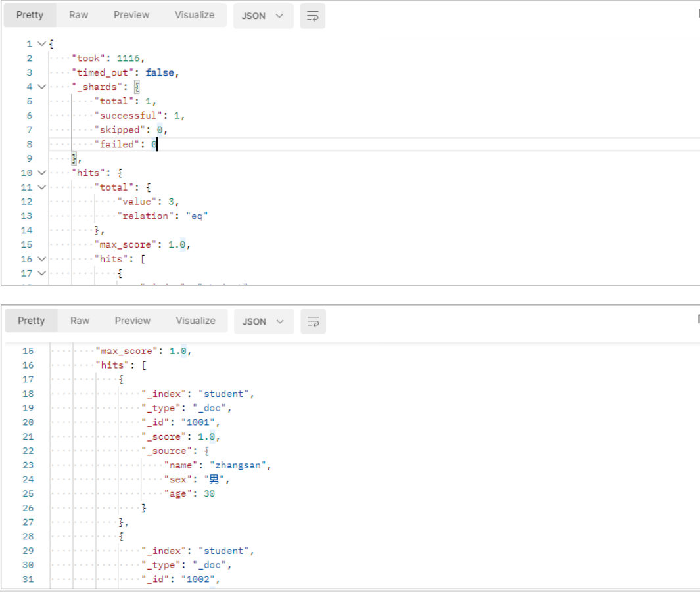Click the "relation": "eq" line
This screenshot has width=700, height=592.
(x=162, y=216)
